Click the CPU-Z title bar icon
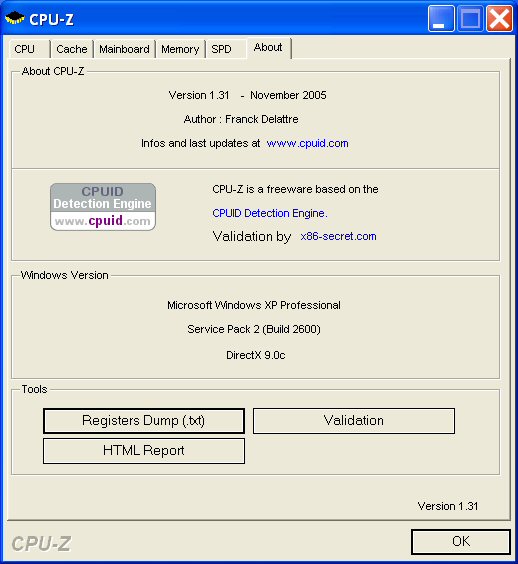Image resolution: width=518 pixels, height=564 pixels. (14, 18)
